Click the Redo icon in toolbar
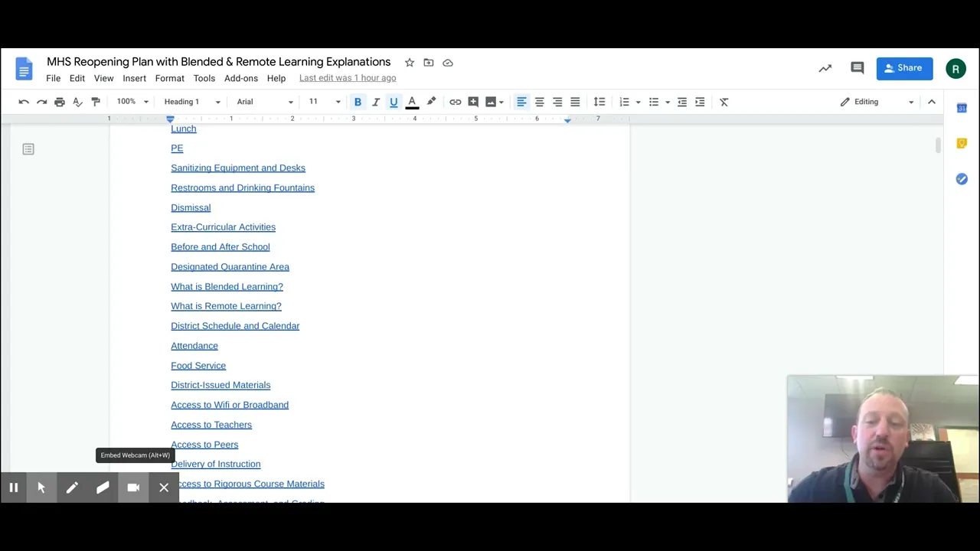Viewport: 980px width, 551px height. 41,102
